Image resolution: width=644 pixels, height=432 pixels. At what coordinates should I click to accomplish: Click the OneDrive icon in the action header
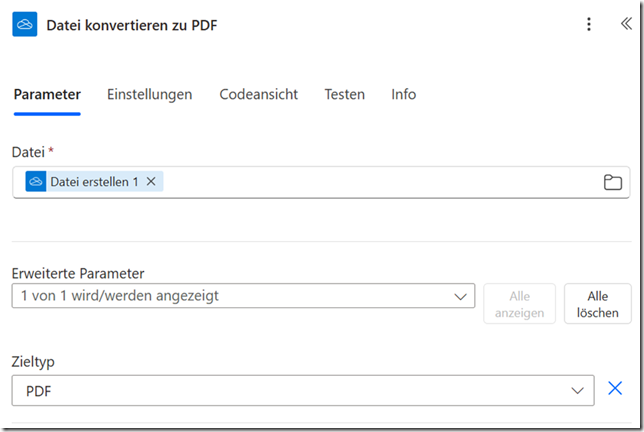[x=25, y=25]
